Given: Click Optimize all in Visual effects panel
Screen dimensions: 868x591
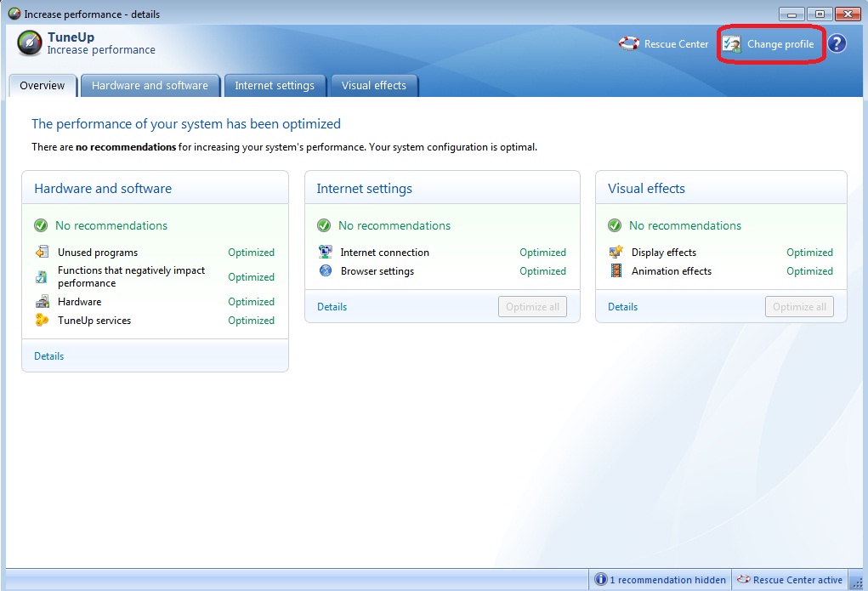Looking at the screenshot, I should [799, 307].
